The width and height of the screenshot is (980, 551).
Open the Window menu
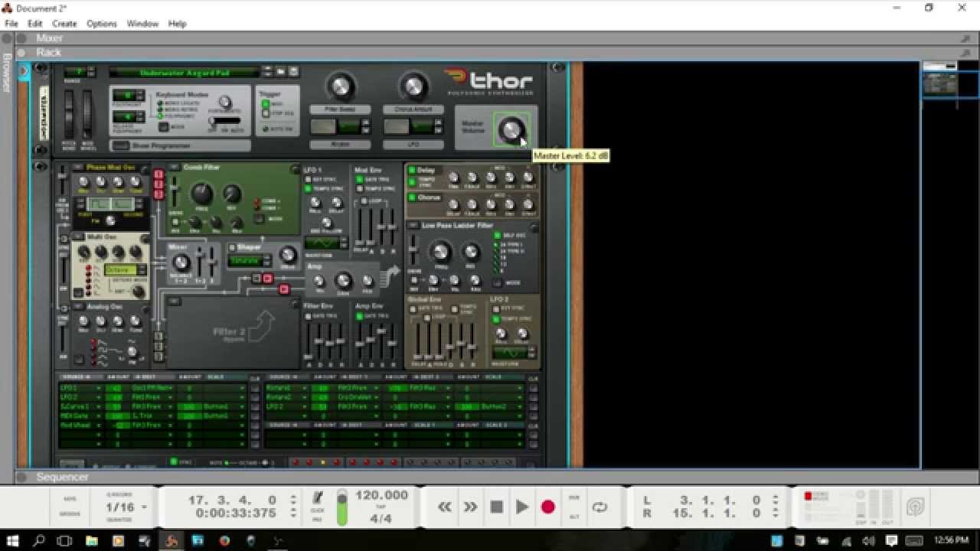click(x=142, y=24)
